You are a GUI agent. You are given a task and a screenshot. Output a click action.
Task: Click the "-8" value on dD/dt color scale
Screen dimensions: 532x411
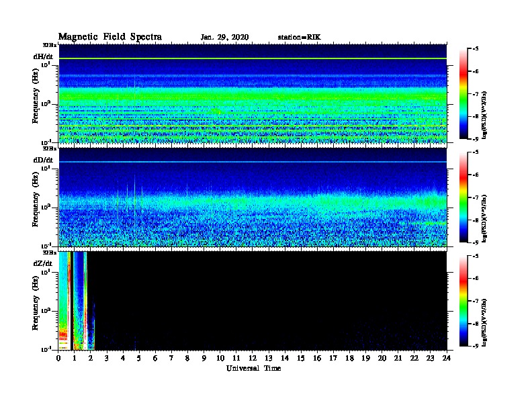point(476,220)
